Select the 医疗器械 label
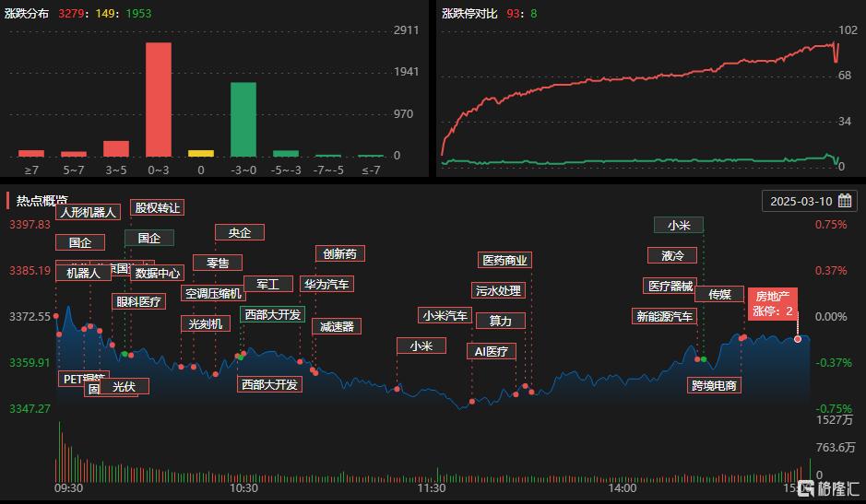866x504 pixels. [x=670, y=286]
